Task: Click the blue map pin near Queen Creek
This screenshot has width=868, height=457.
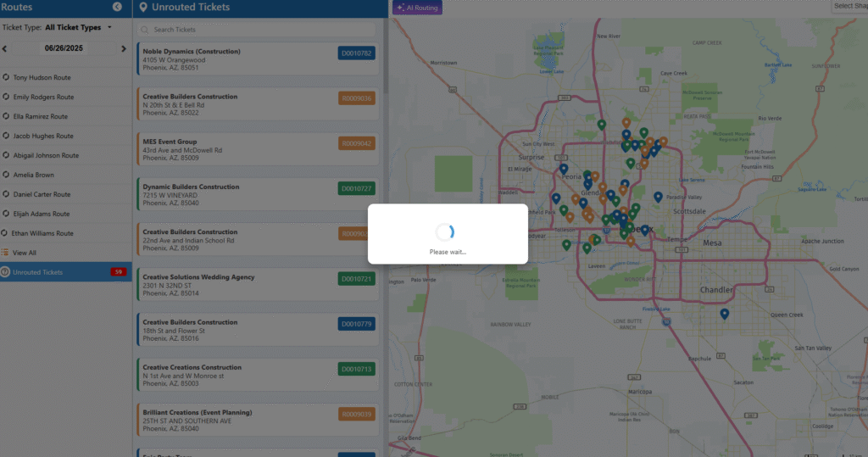Action: pyautogui.click(x=724, y=314)
